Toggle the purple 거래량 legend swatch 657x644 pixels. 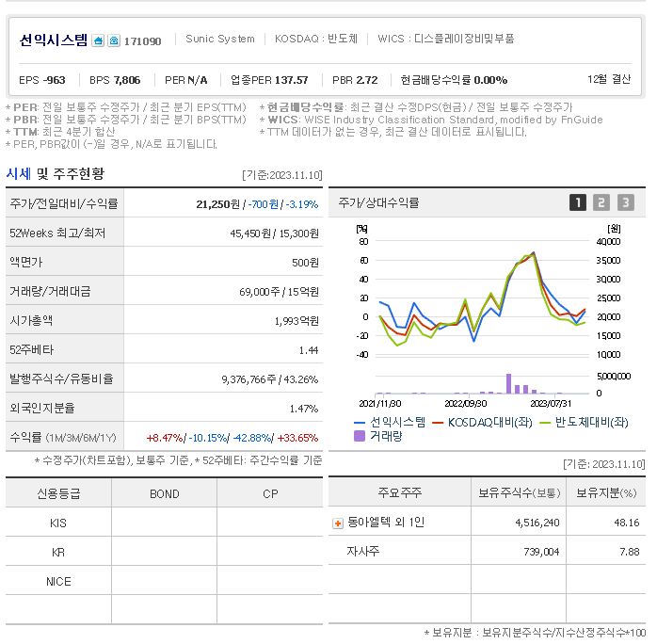coord(360,436)
